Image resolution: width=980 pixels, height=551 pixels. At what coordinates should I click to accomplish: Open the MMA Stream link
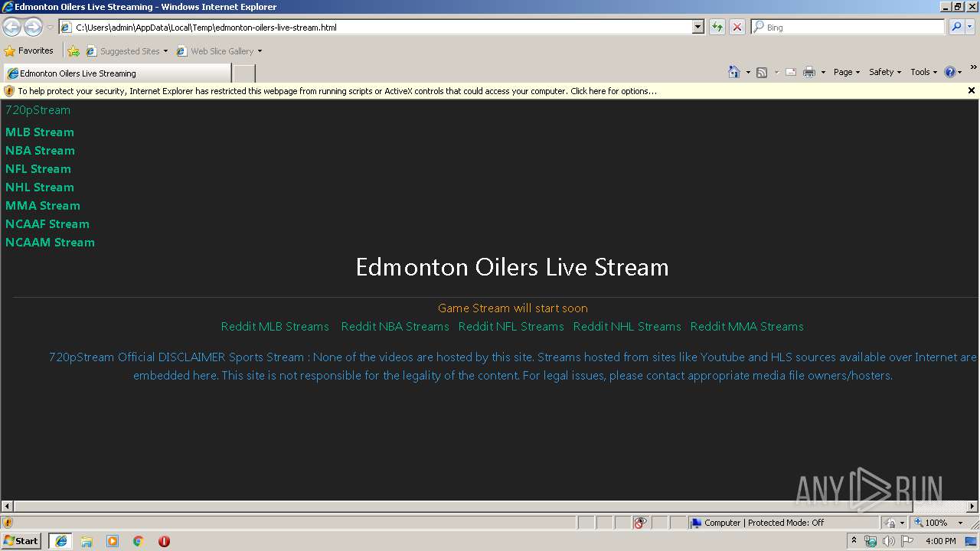pyautogui.click(x=43, y=206)
